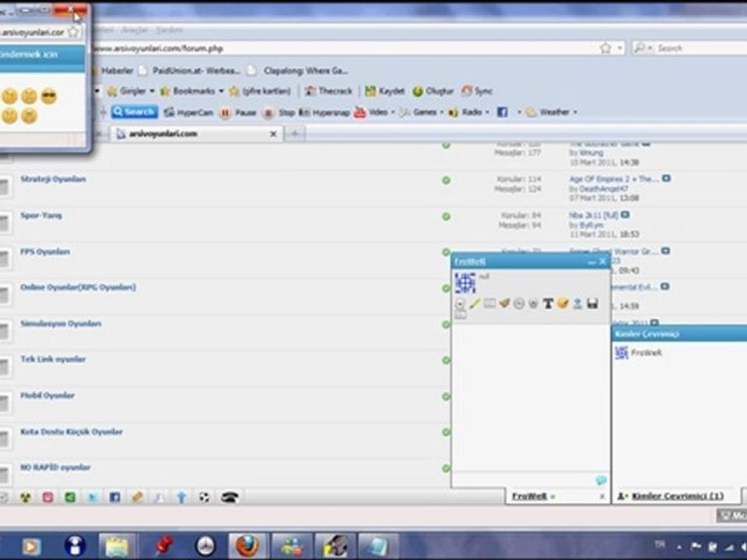Image resolution: width=747 pixels, height=560 pixels.
Task: Click the Twitter icon in bottom bar
Action: pos(93,498)
